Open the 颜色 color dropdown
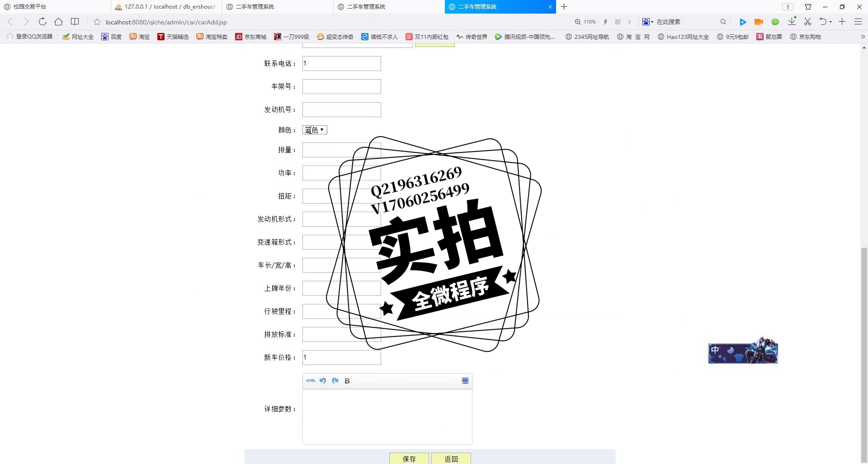Screen dimensions: 868x464 click(315, 130)
